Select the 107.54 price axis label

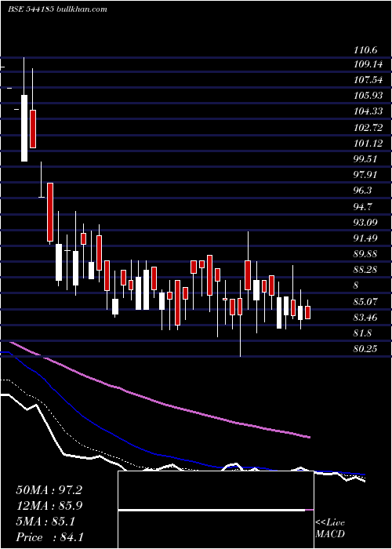coord(368,80)
